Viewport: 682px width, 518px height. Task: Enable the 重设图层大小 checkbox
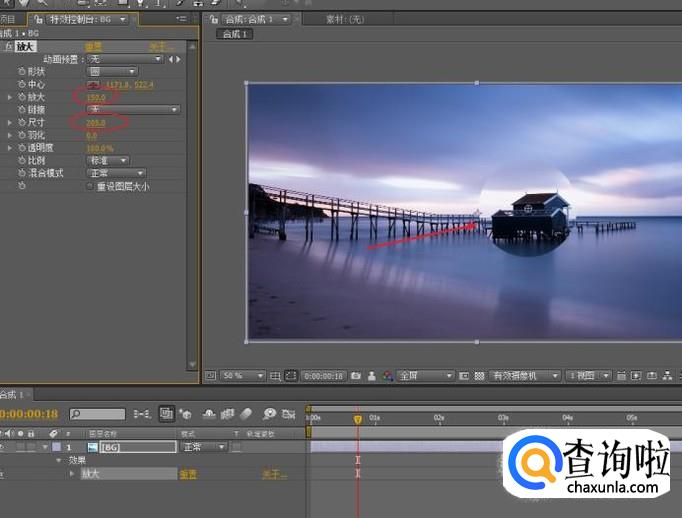pyautogui.click(x=90, y=186)
